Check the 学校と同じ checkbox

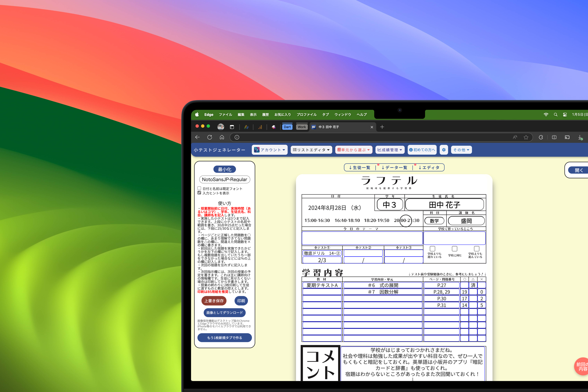coord(454,249)
